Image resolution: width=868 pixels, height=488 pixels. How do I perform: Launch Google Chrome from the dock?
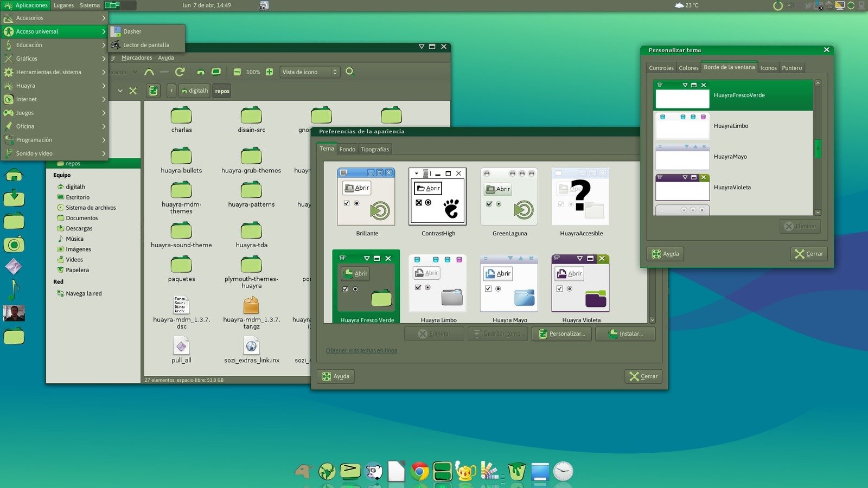(419, 471)
